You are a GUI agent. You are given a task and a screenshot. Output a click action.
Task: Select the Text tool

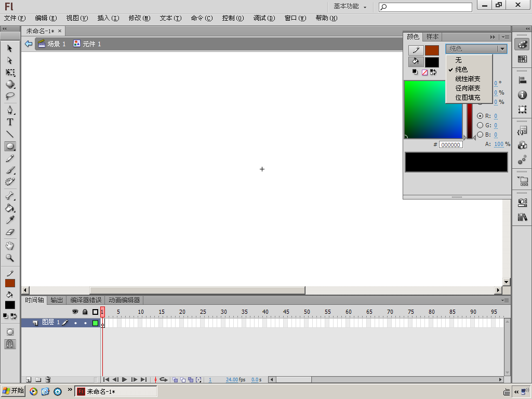coord(10,122)
